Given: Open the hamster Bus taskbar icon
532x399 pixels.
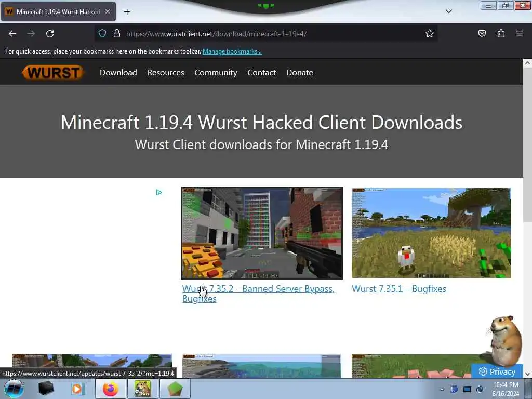Looking at the screenshot, I should [142, 389].
